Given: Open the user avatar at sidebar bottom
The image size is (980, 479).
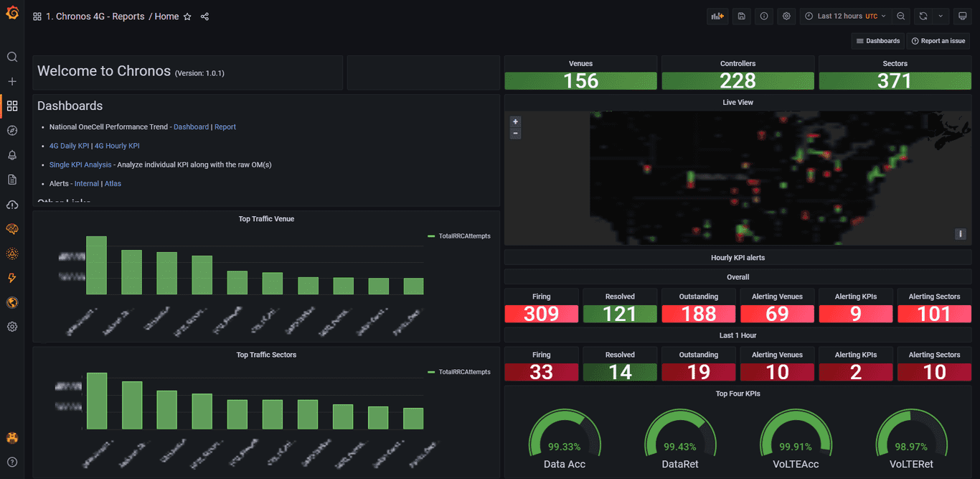Looking at the screenshot, I should [x=11, y=437].
